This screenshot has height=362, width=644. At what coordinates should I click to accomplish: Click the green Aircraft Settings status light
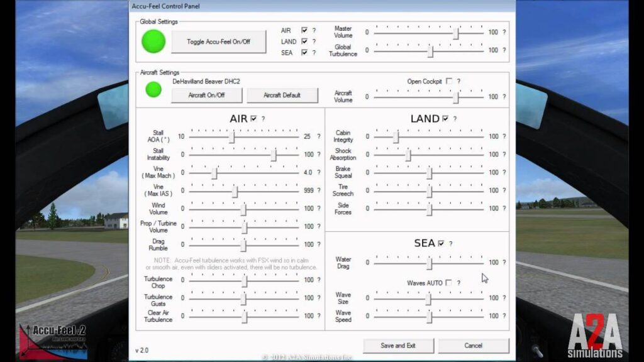point(153,90)
